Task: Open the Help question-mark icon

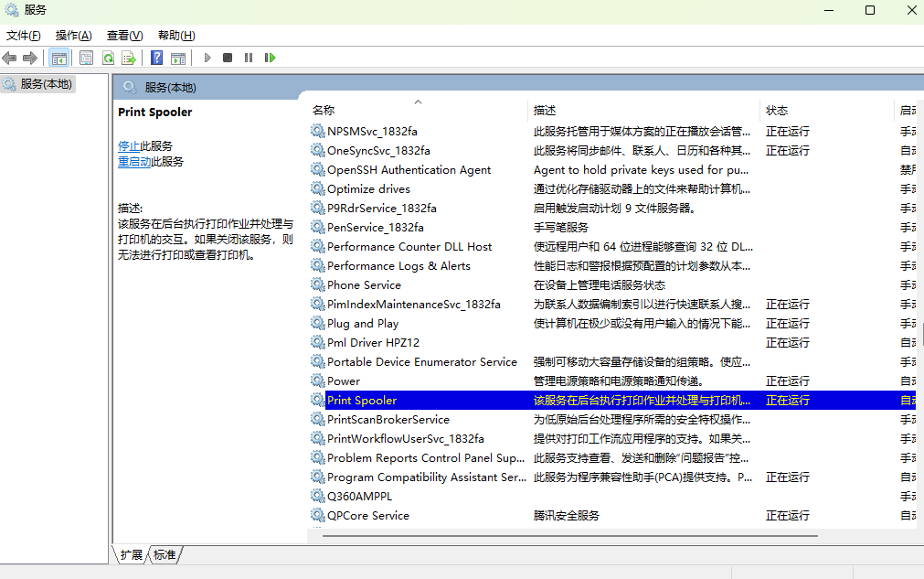Action: point(157,58)
